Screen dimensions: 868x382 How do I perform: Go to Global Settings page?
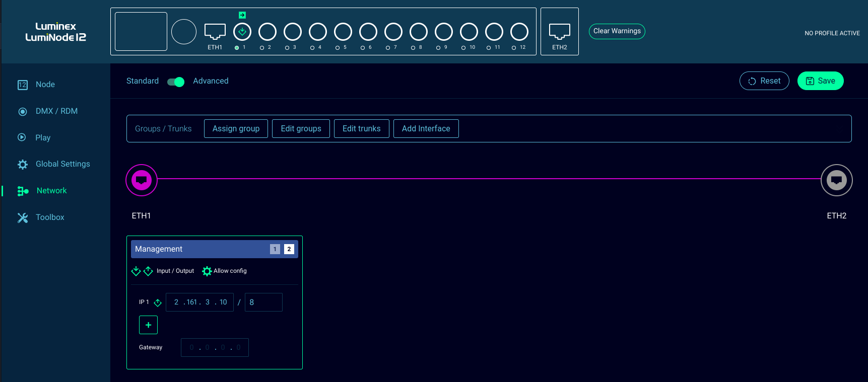62,164
